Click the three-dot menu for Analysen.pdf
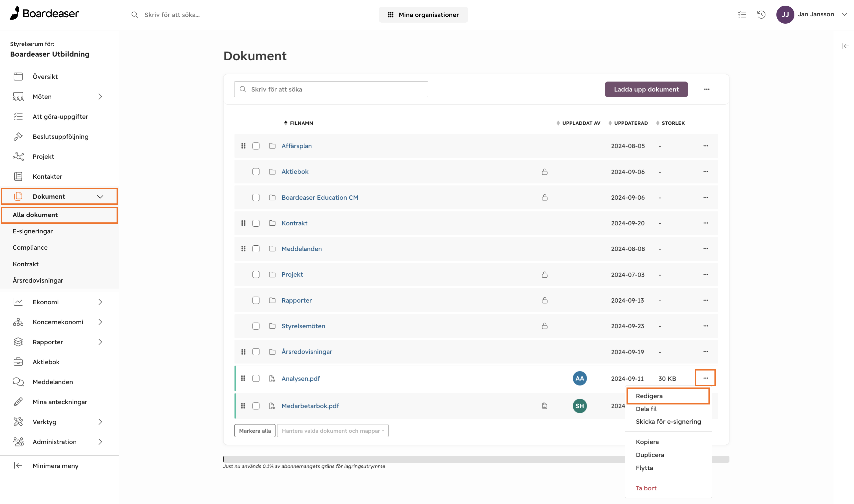Viewport: 854px width, 504px height. (705, 378)
